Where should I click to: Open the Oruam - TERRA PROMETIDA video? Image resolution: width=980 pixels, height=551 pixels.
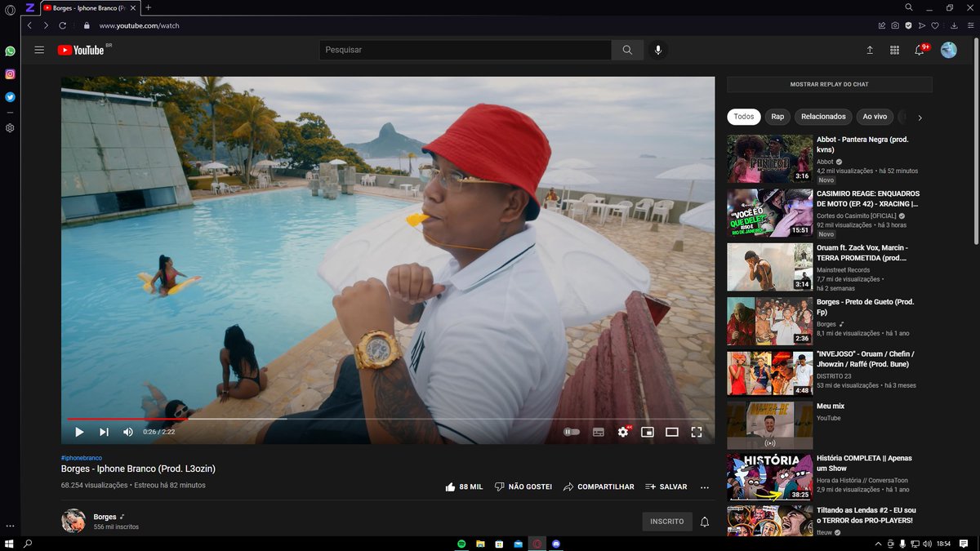pyautogui.click(x=769, y=267)
